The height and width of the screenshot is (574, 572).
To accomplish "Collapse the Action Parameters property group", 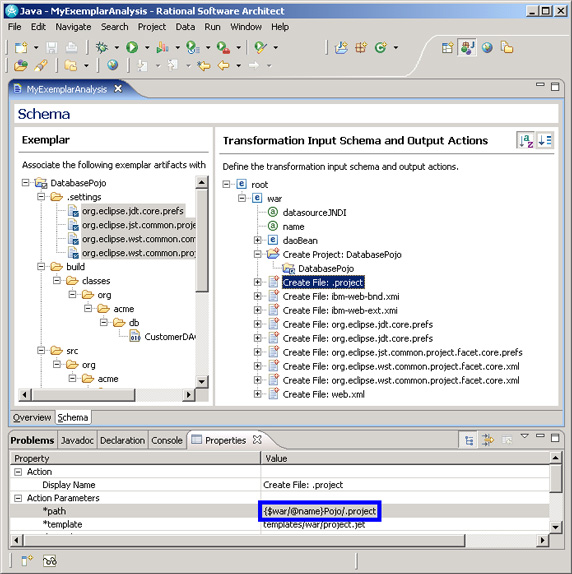I will tap(18, 498).
